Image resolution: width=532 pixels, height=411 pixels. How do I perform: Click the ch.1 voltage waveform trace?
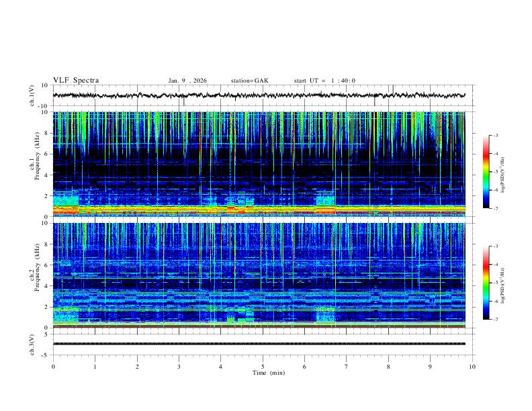coord(259,95)
